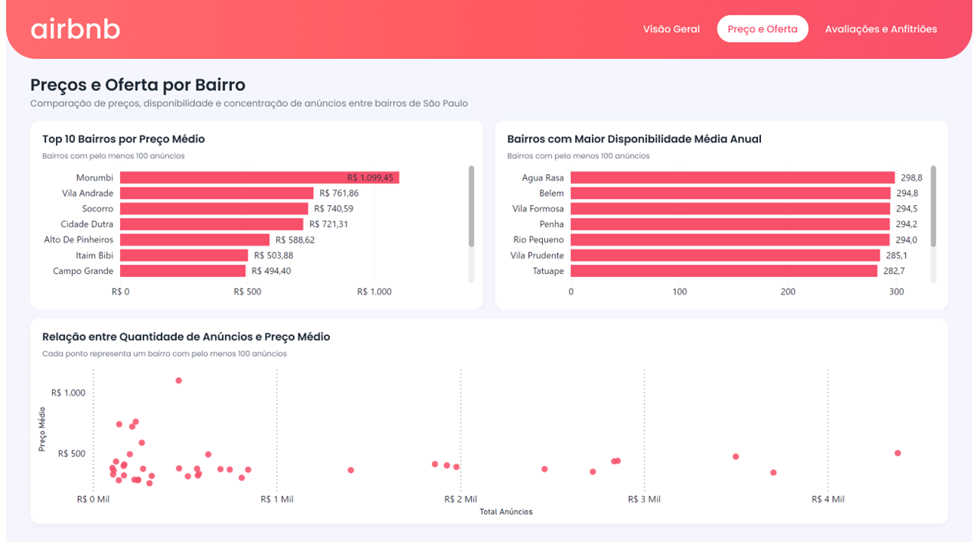Click 'Cada ponto representa um bairro' subtitle

pyautogui.click(x=165, y=354)
